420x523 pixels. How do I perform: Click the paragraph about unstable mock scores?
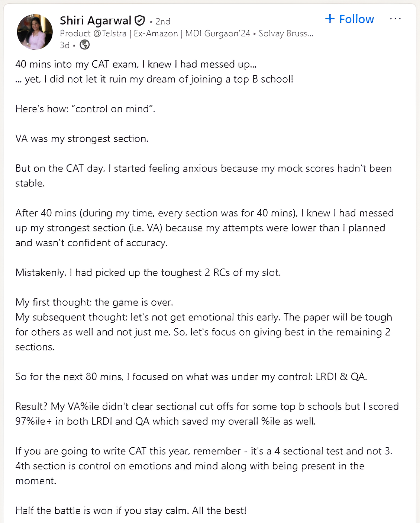pyautogui.click(x=204, y=176)
